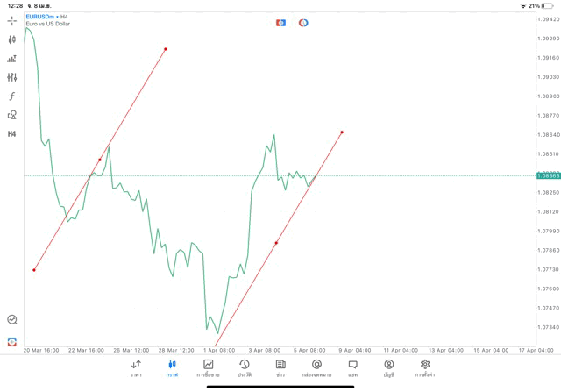The width and height of the screenshot is (561, 392).
Task: Tap the current price label 1.08363
Action: point(548,175)
